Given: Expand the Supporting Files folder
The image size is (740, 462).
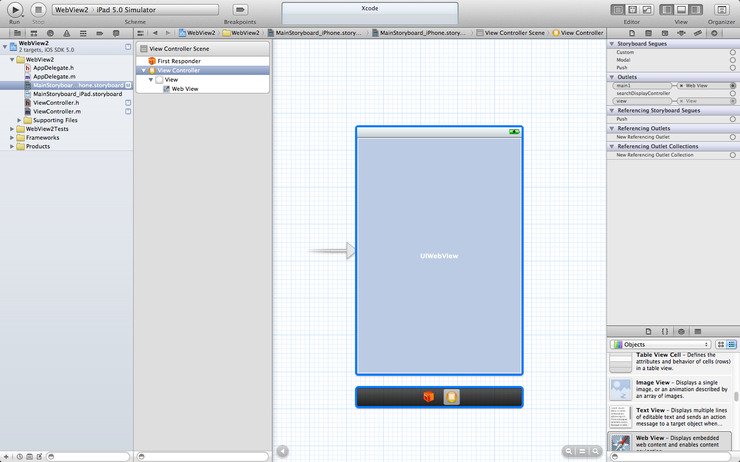Looking at the screenshot, I should click(x=19, y=120).
